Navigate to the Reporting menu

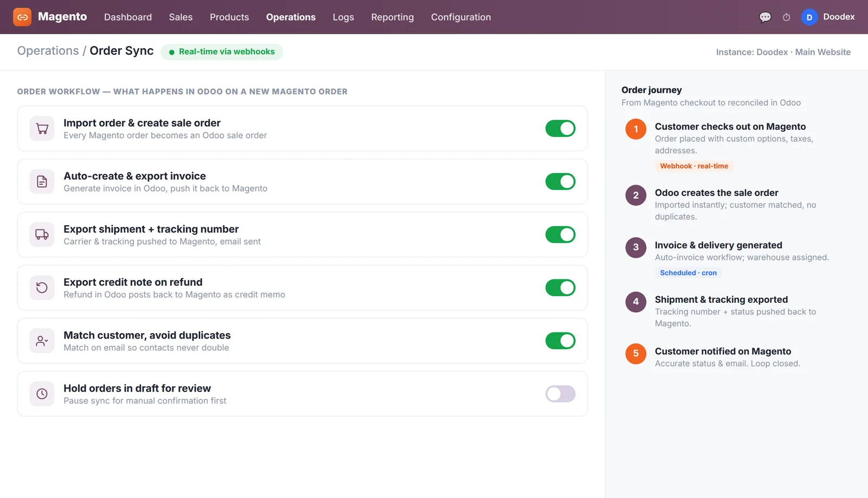coord(392,17)
